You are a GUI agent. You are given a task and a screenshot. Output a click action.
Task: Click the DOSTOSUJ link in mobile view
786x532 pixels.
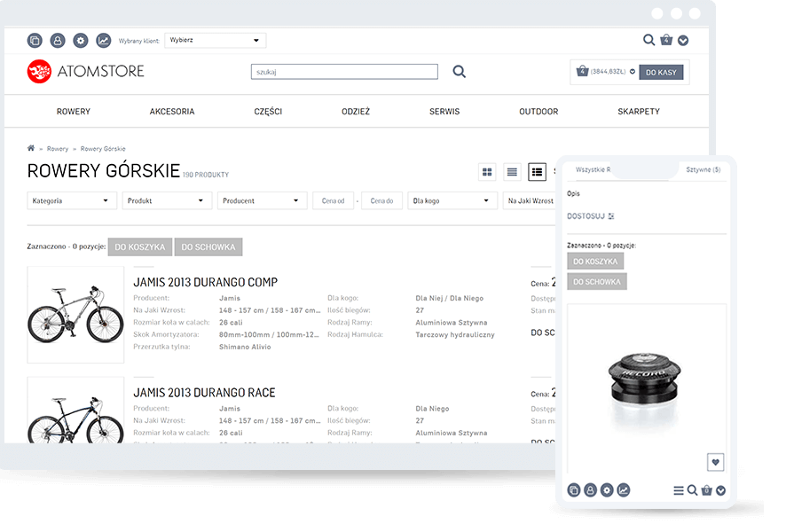click(586, 216)
